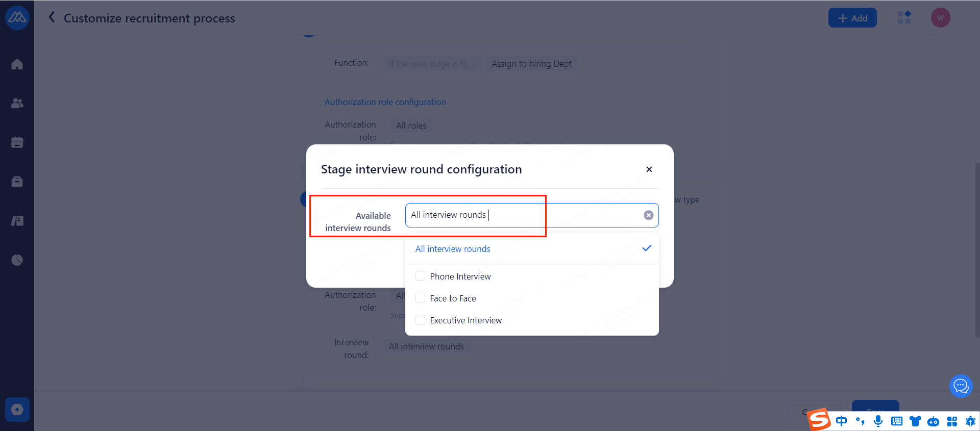Check the Phone Interview checkbox
The image size is (980, 431).
(421, 276)
